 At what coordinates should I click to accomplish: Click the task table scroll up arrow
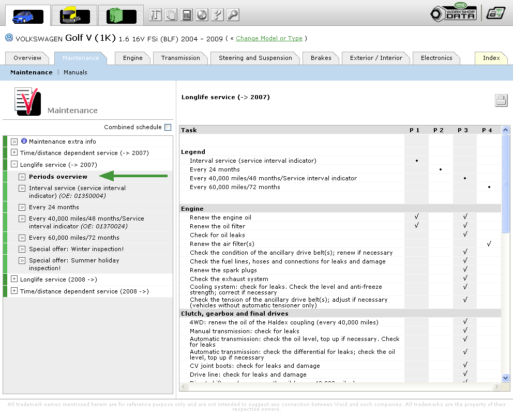click(x=505, y=130)
